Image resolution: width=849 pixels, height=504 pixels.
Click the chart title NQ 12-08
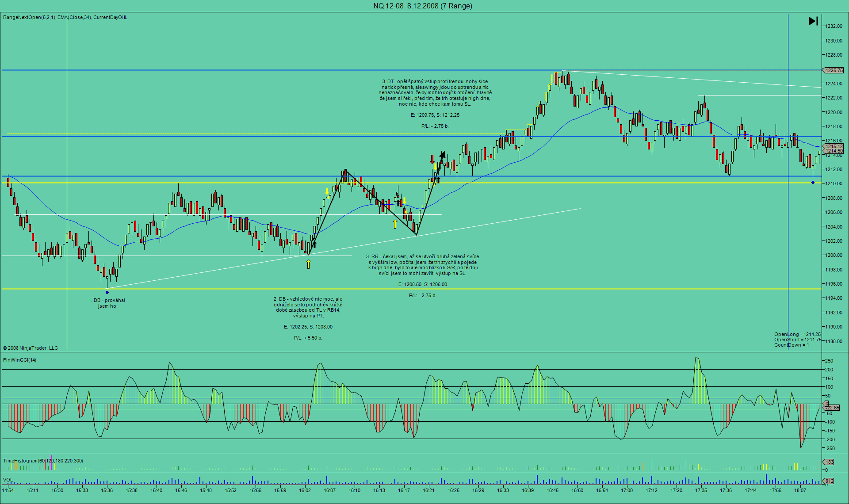tap(423, 6)
